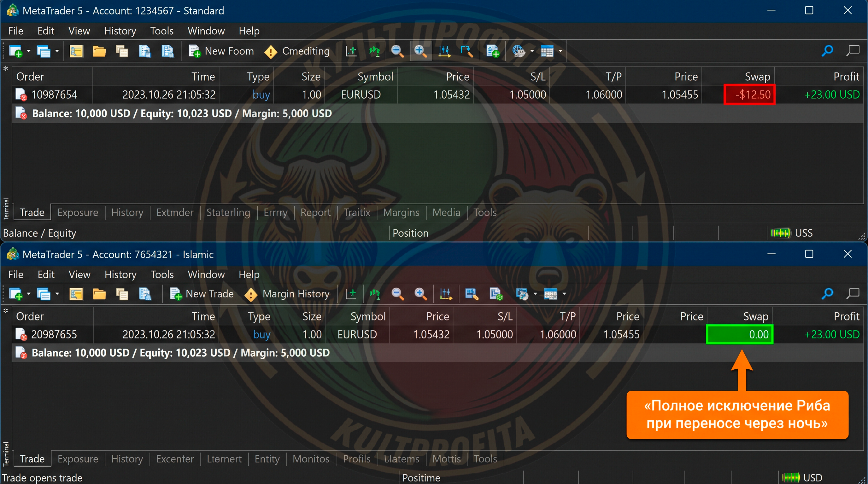868x484 pixels.
Task: Click EURUSD symbol cell in Standard window
Action: click(x=361, y=95)
